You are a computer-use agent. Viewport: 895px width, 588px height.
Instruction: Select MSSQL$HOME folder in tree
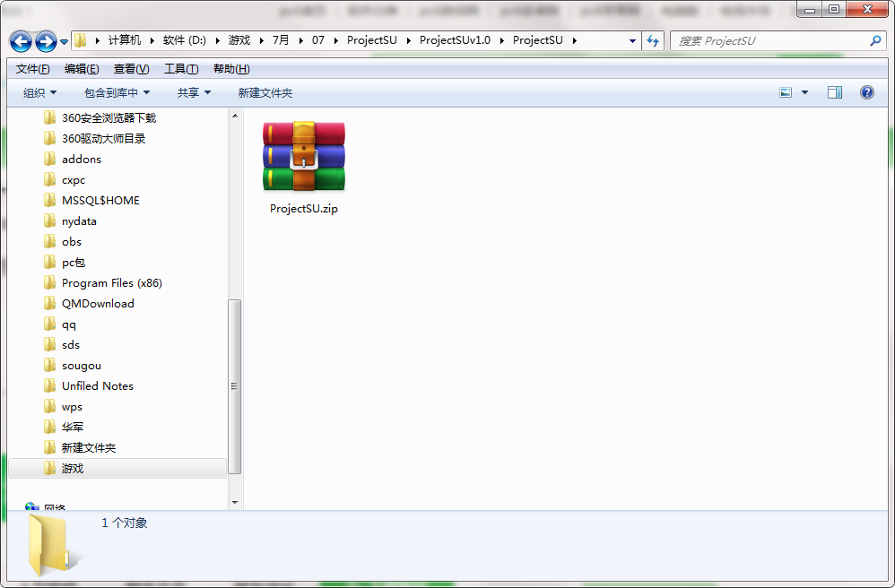100,200
